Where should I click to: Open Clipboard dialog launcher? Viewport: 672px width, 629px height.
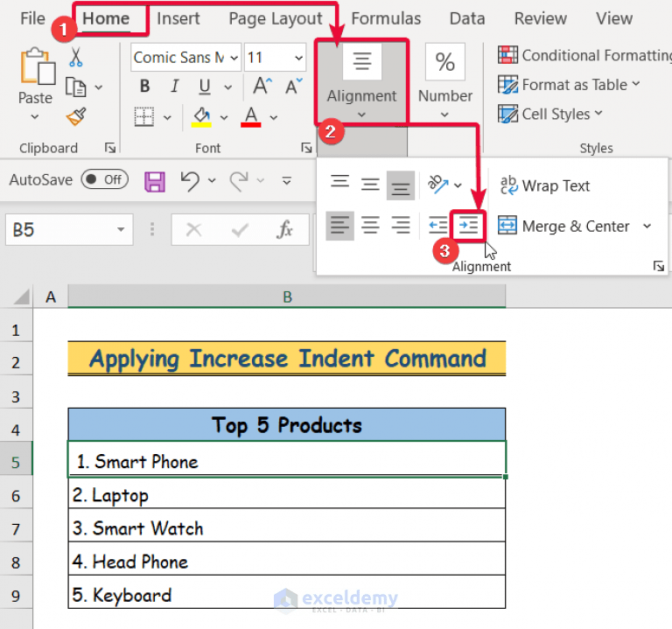point(110,148)
